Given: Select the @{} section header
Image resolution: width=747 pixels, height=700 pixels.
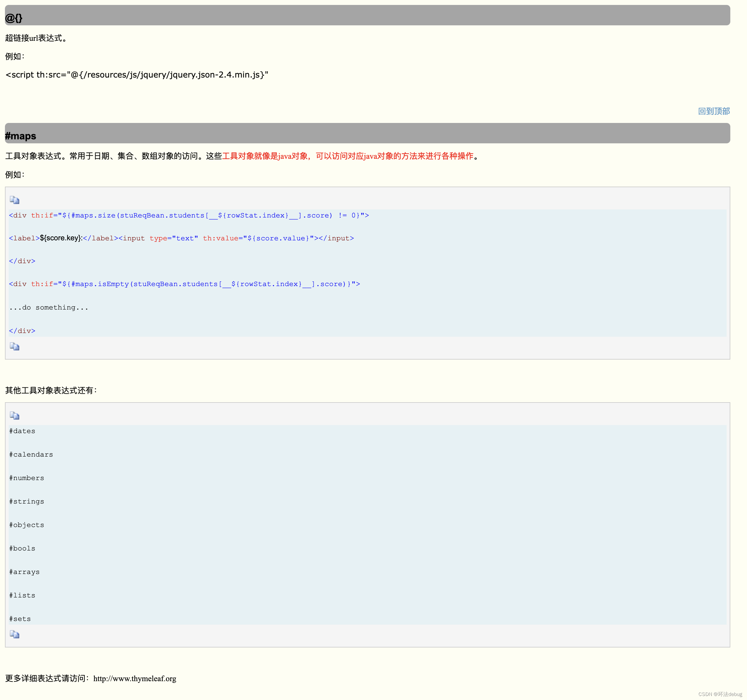Looking at the screenshot, I should coord(14,18).
